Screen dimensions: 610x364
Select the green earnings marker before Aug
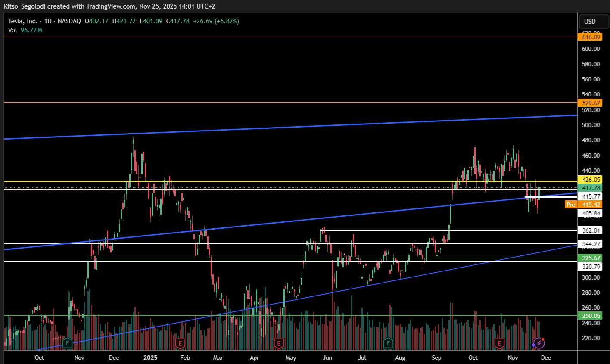[388, 343]
